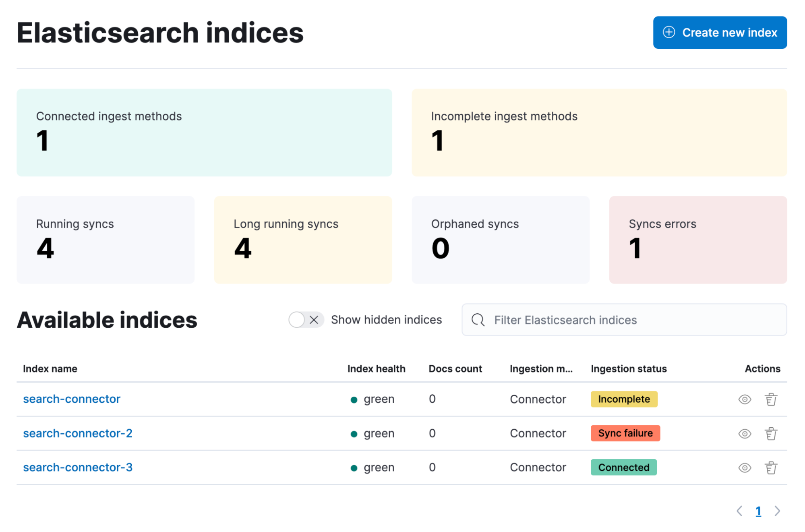Click the Index health column header

click(376, 368)
